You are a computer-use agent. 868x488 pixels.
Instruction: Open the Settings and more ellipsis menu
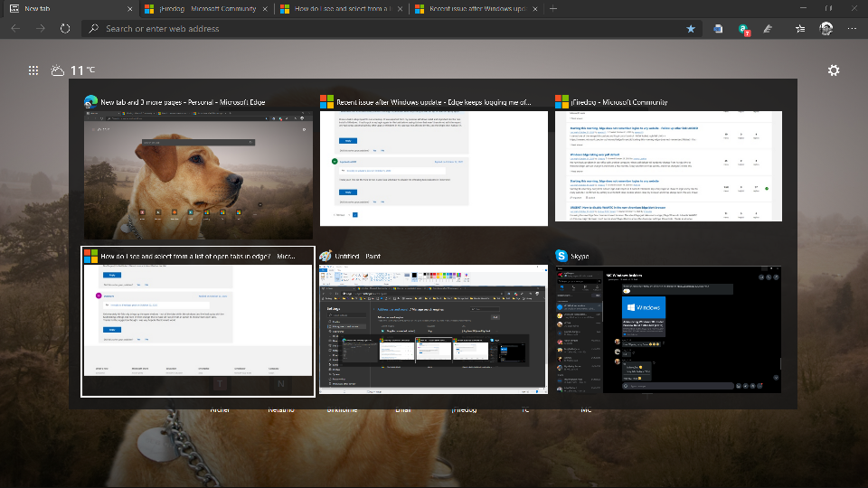click(x=852, y=29)
